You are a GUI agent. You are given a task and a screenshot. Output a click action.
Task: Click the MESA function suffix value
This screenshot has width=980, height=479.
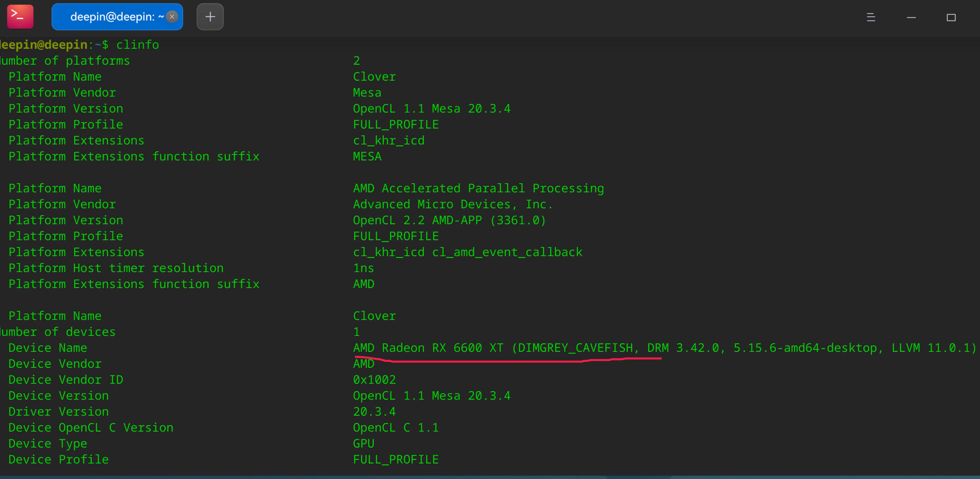click(x=367, y=156)
